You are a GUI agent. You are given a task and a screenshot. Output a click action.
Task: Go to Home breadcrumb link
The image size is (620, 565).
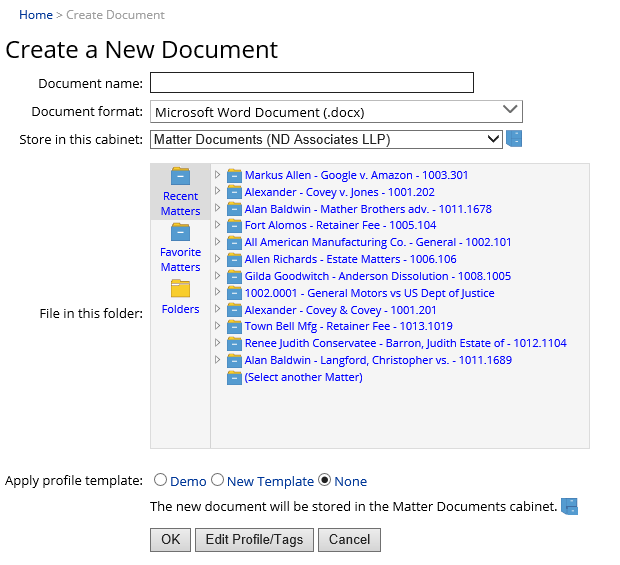tap(36, 15)
